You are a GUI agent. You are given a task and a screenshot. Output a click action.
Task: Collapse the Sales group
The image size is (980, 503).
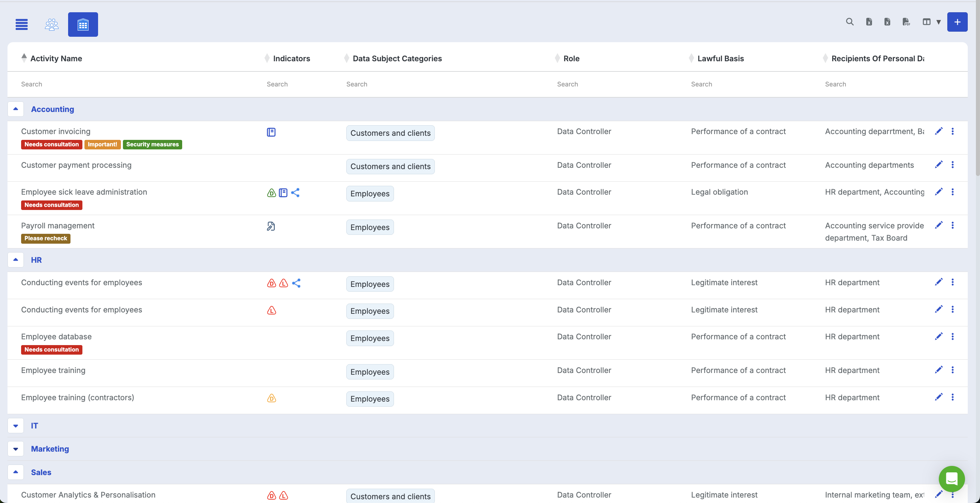click(x=16, y=472)
